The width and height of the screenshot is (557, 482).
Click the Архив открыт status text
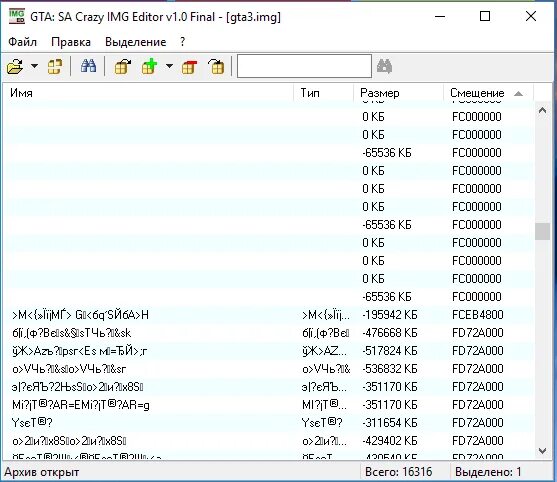pos(42,472)
